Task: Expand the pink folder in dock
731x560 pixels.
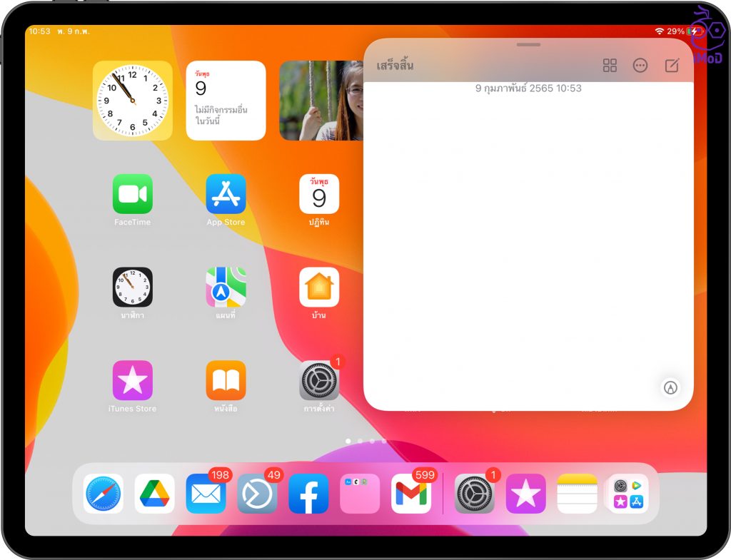Action: 360,494
